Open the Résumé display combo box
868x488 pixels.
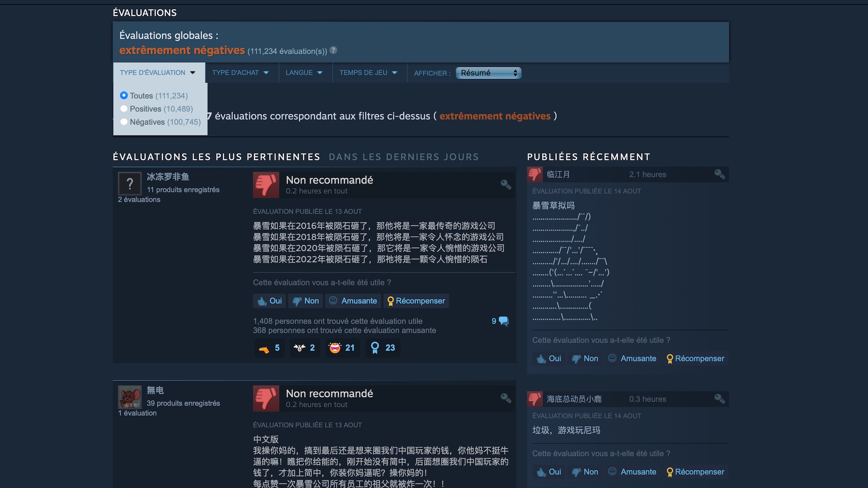click(488, 73)
